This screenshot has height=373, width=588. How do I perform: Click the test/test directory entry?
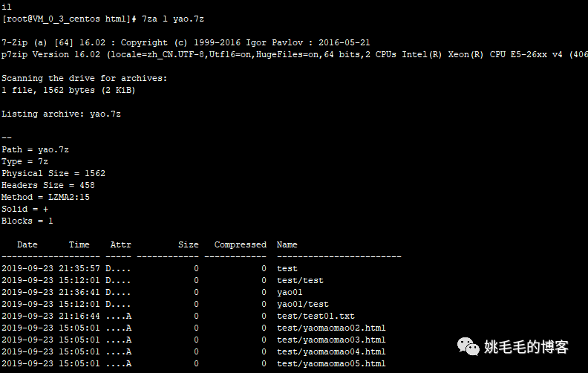coord(300,280)
